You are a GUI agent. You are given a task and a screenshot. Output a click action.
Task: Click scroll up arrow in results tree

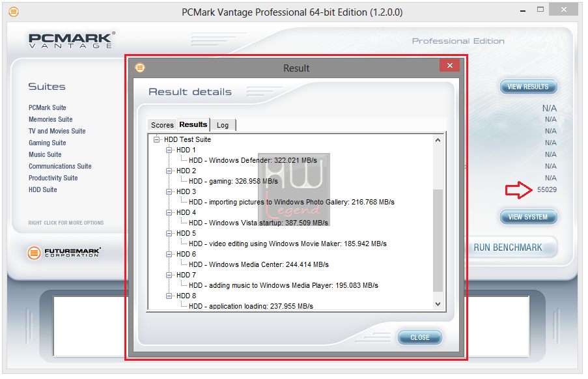(438, 140)
